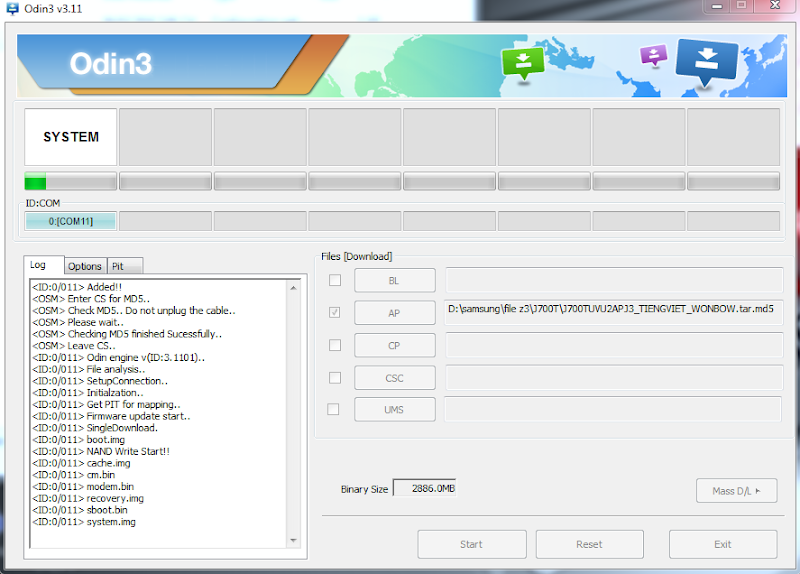Enable the CP checkbox

(x=335, y=345)
